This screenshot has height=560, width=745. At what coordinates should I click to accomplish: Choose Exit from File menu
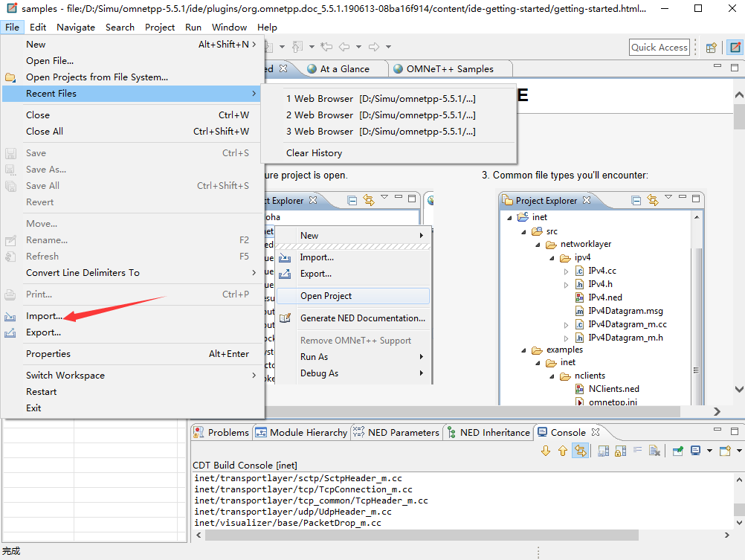(132, 408)
